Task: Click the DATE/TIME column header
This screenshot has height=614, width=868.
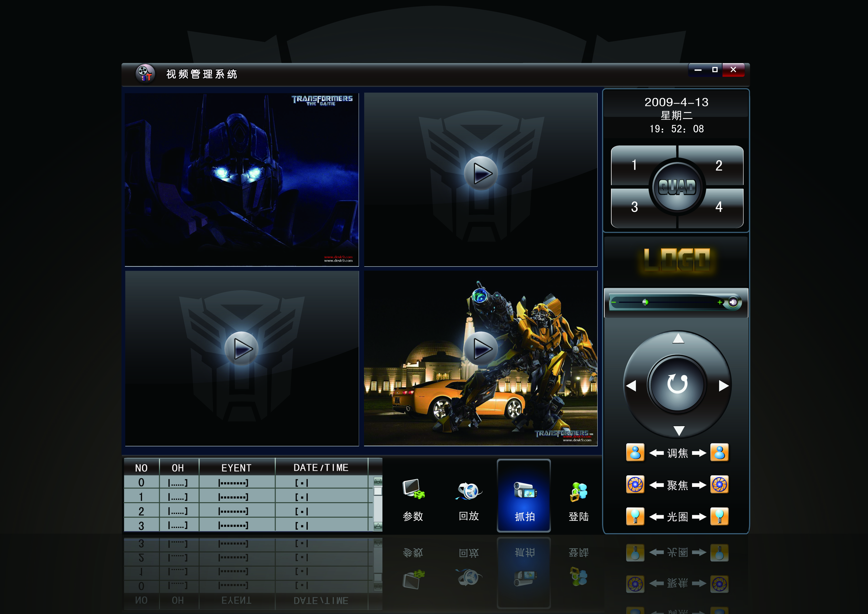Action: (x=321, y=468)
